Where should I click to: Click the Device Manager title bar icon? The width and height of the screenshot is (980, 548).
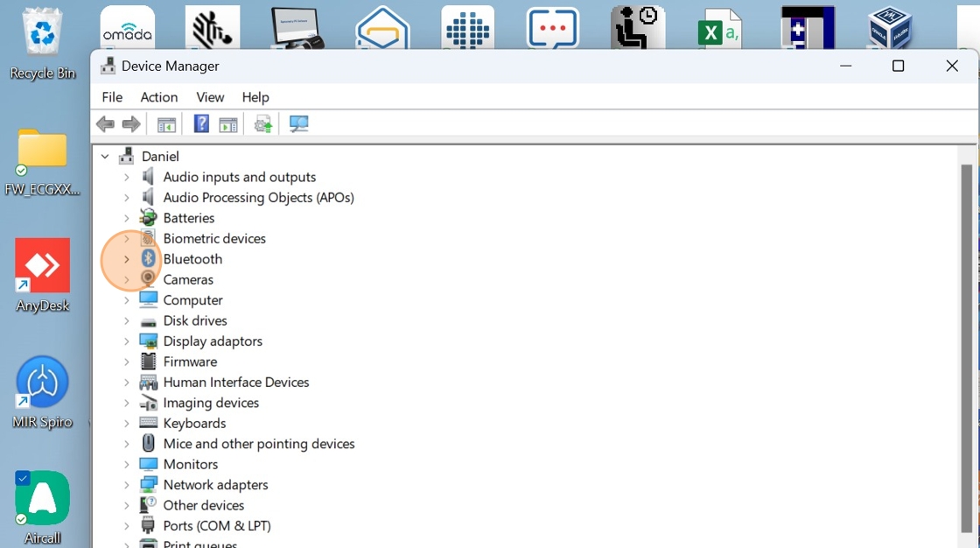108,66
